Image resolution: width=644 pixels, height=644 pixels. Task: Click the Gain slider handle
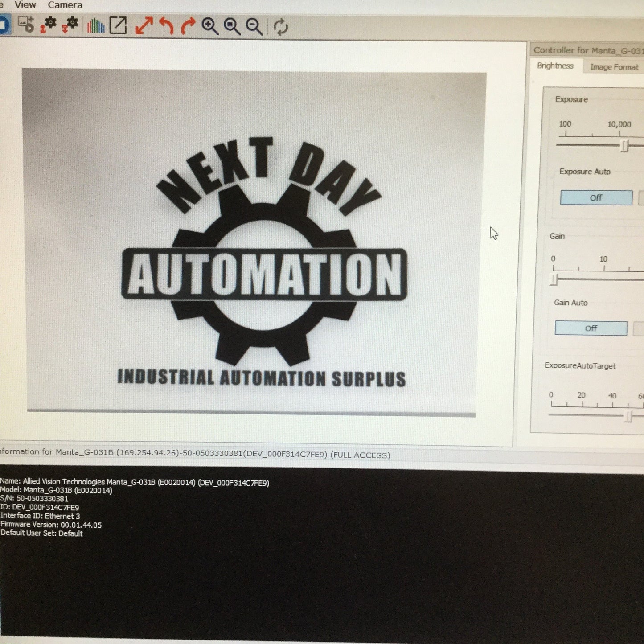tap(554, 279)
